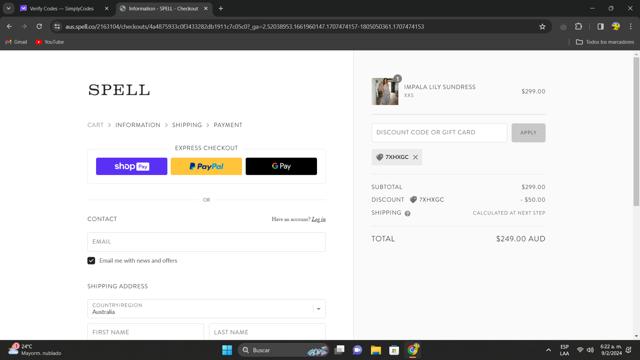Open the Windows Start menu
Image resolution: width=640 pixels, height=360 pixels.
click(227, 350)
